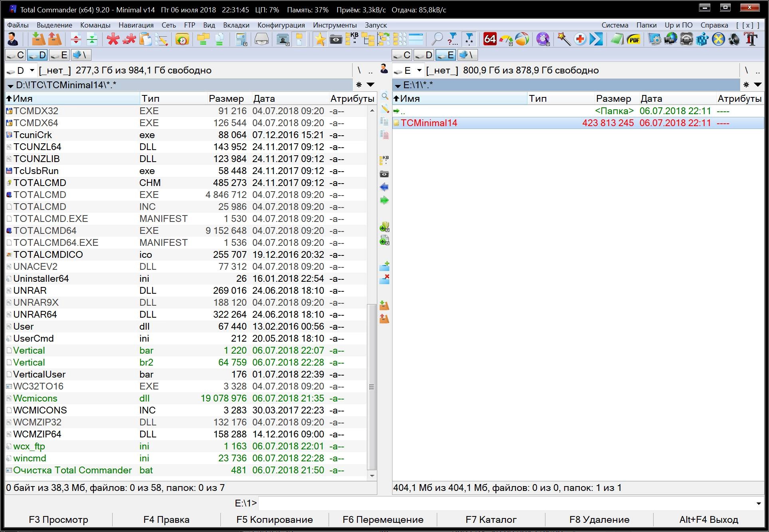Click the close tab red X icon in vertical bar

pyautogui.click(x=384, y=279)
